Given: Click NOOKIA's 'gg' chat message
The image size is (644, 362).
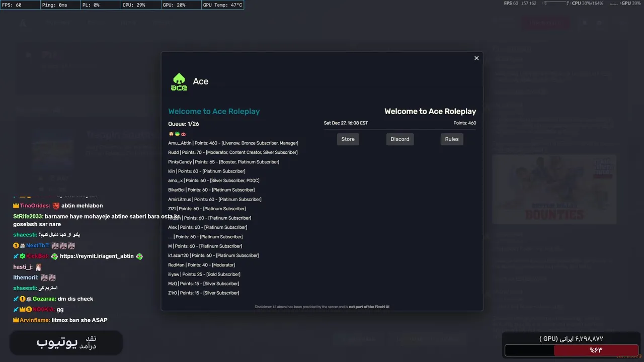Looking at the screenshot, I should [x=38, y=310].
